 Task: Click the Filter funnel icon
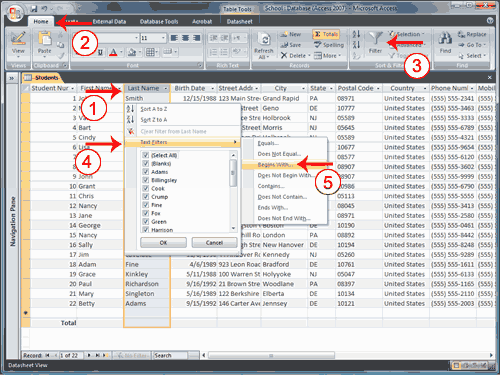click(x=375, y=39)
